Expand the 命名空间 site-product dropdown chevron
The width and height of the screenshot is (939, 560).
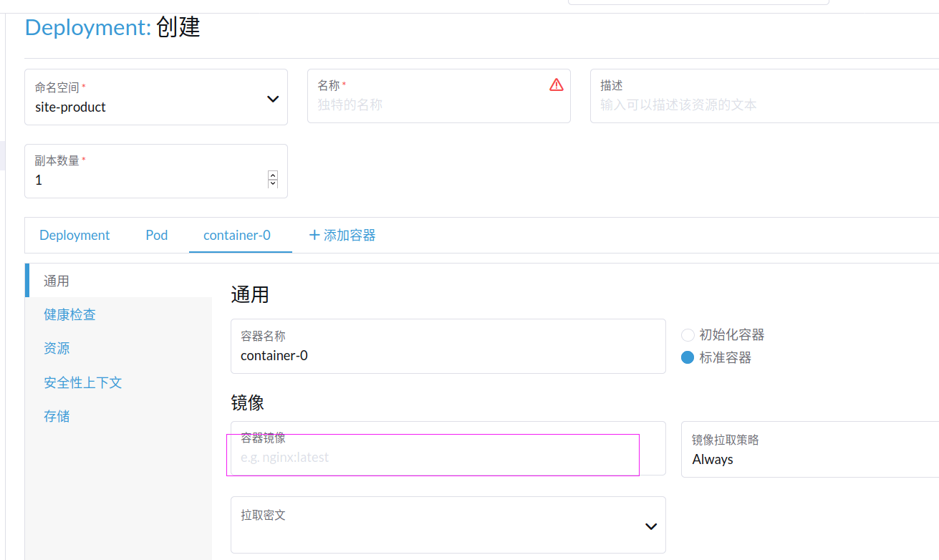point(273,99)
